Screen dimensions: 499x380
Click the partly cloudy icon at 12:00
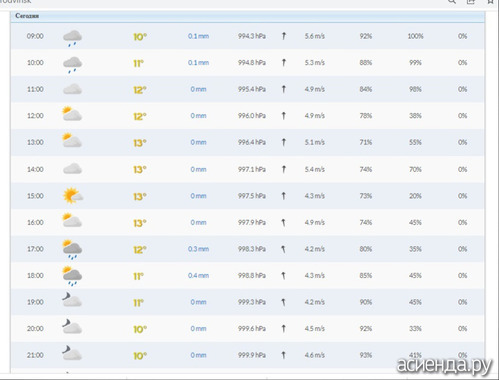tap(72, 114)
